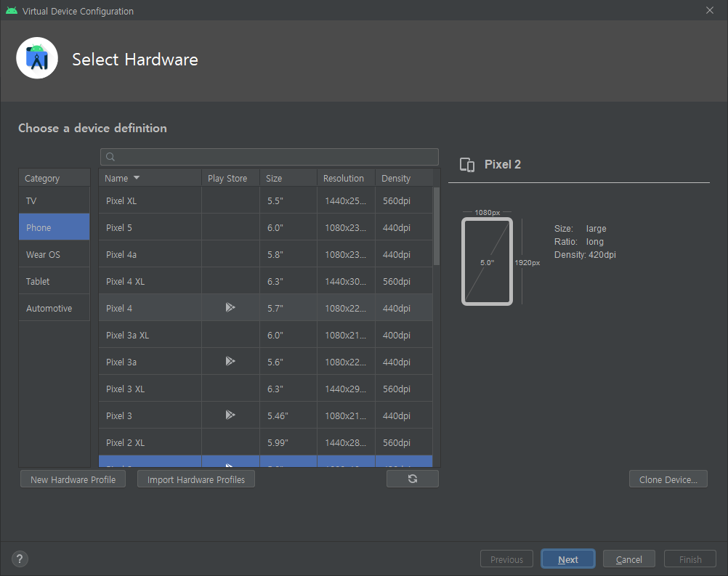Viewport: 728px width, 576px height.
Task: Select the Tablet category
Action: (x=54, y=281)
